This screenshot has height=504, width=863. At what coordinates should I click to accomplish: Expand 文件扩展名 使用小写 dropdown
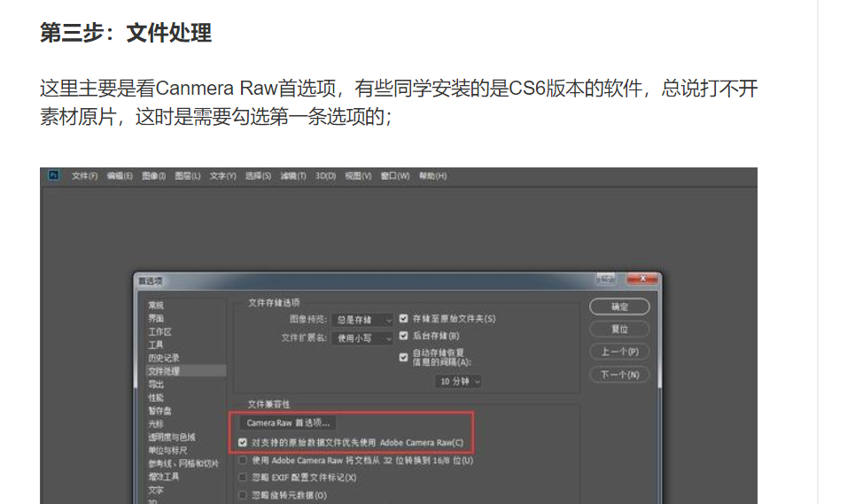363,338
